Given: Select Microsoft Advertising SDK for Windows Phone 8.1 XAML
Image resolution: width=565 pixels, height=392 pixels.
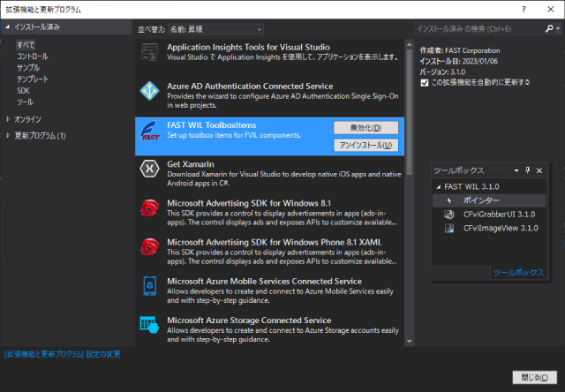Looking at the screenshot, I should [275, 242].
